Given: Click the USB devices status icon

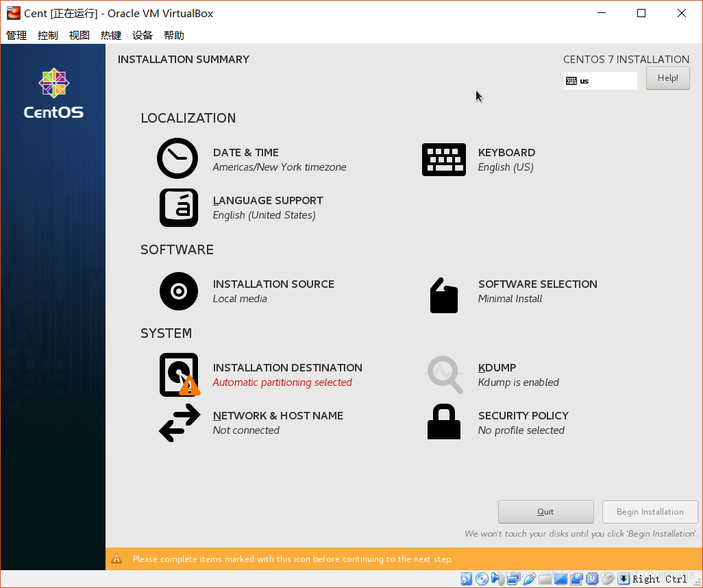Looking at the screenshot, I should pos(529,578).
